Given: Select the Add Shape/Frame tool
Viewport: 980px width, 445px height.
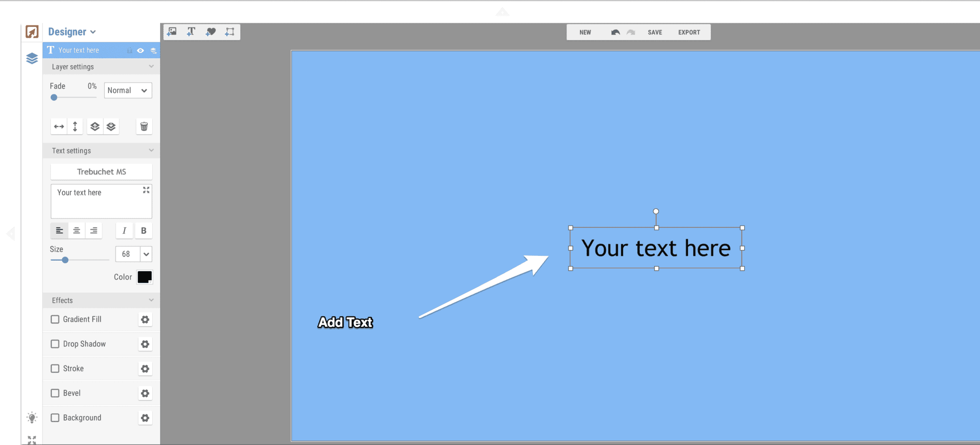Looking at the screenshot, I should (x=229, y=32).
